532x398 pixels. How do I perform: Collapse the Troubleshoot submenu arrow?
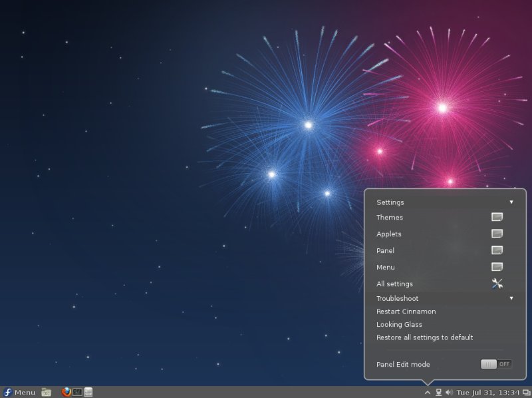coord(511,298)
